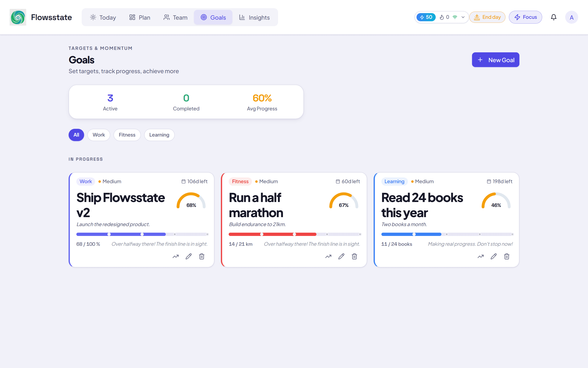Click calendar icon beside 60d left

coord(338,182)
